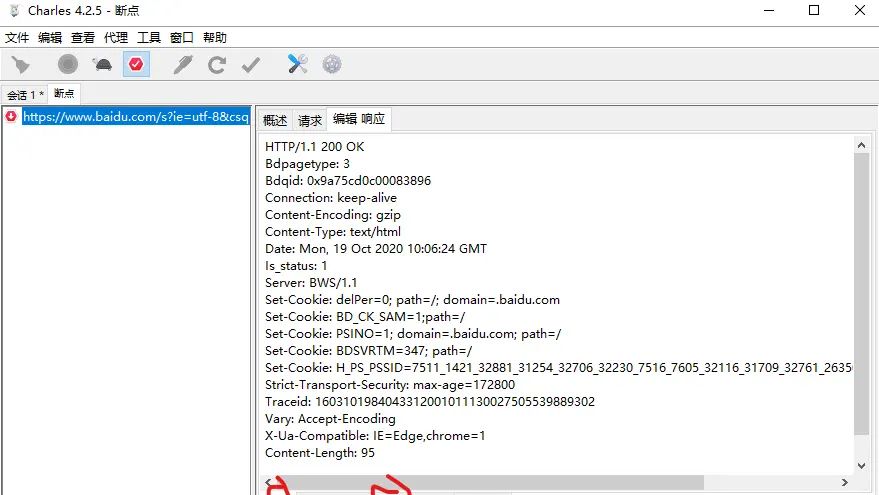Screen dimensions: 879x495
Task: Click the Date header line
Action: [376, 248]
